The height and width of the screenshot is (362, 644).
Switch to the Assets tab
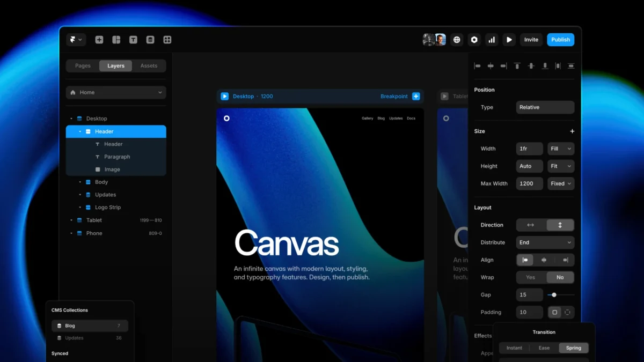coord(149,65)
